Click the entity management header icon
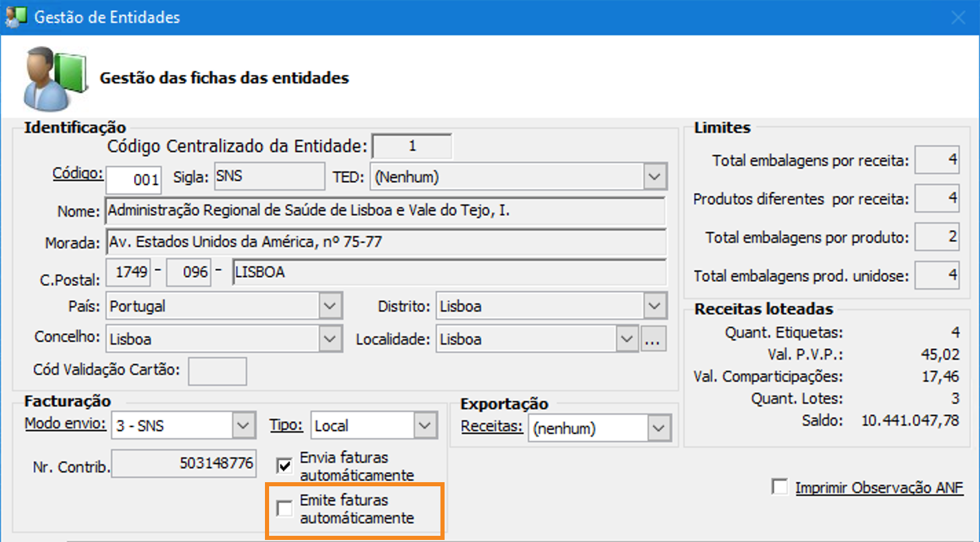 (x=56, y=78)
